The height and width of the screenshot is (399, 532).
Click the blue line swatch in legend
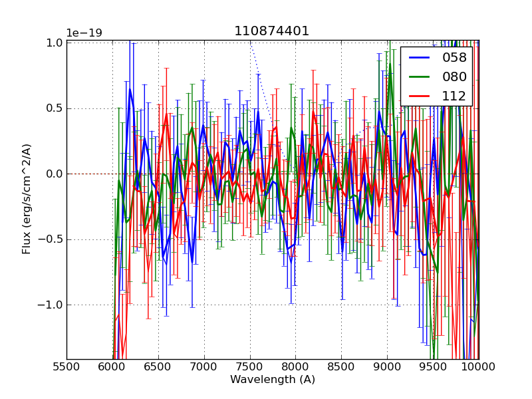(x=420, y=57)
